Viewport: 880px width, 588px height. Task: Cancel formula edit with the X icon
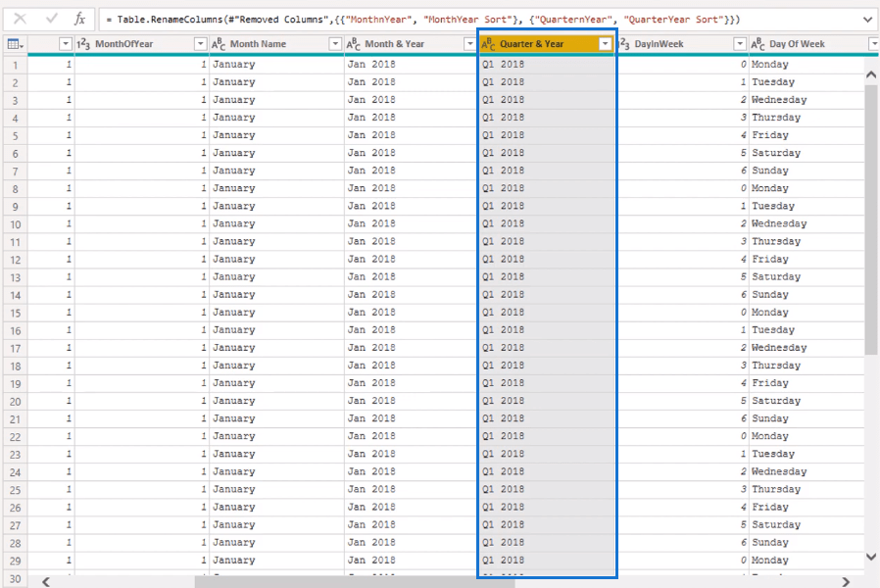pos(20,19)
